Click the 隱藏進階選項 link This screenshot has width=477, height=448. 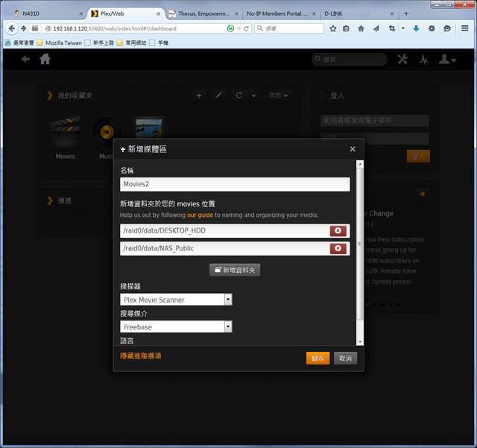(141, 356)
